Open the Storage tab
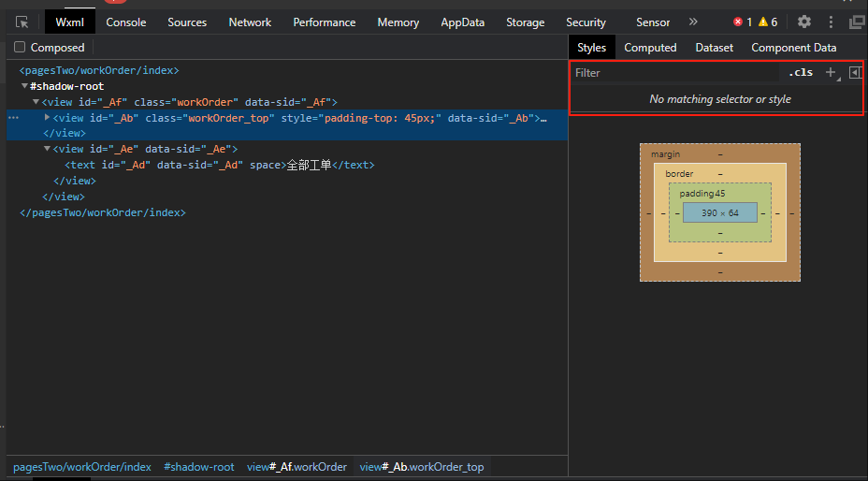The width and height of the screenshot is (868, 481). [526, 22]
